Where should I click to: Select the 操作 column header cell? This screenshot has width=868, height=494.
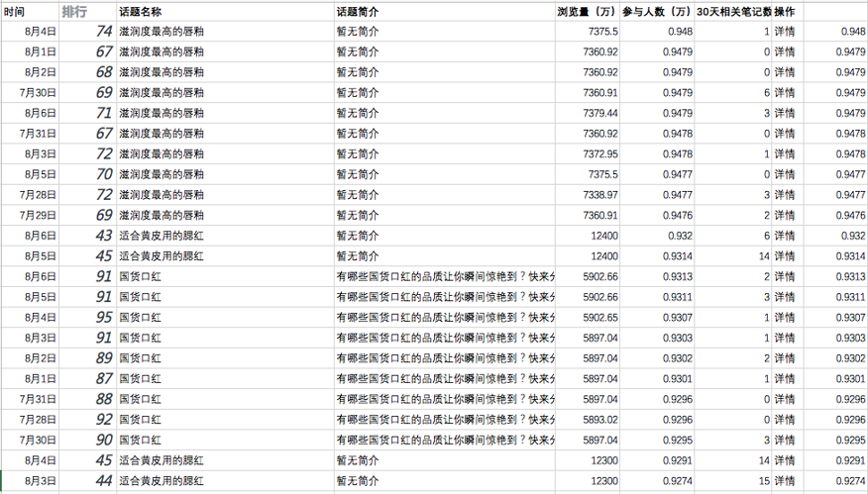pyautogui.click(x=788, y=12)
